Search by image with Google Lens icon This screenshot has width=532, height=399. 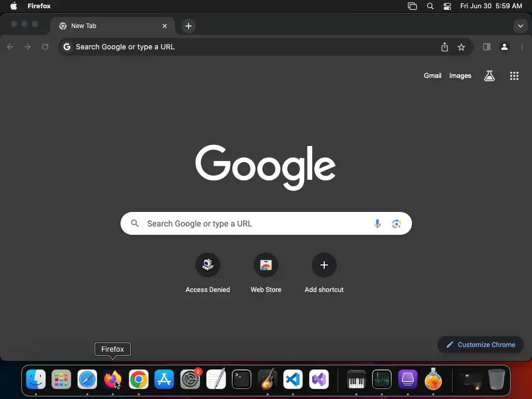(396, 223)
